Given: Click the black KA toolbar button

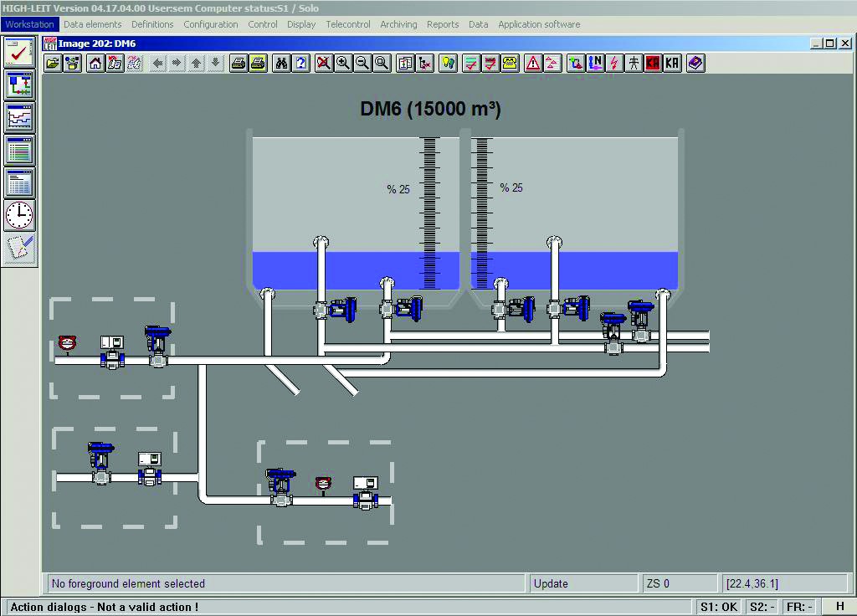Looking at the screenshot, I should point(673,63).
